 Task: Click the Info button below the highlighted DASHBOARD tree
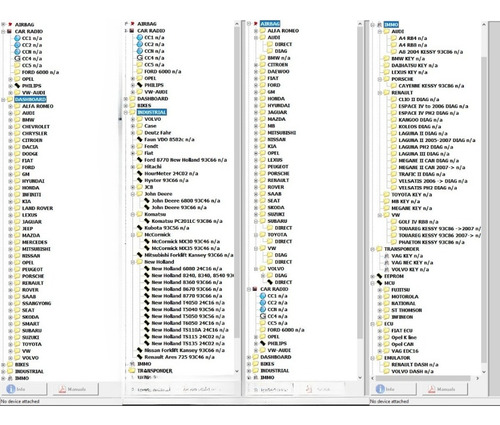24,389
